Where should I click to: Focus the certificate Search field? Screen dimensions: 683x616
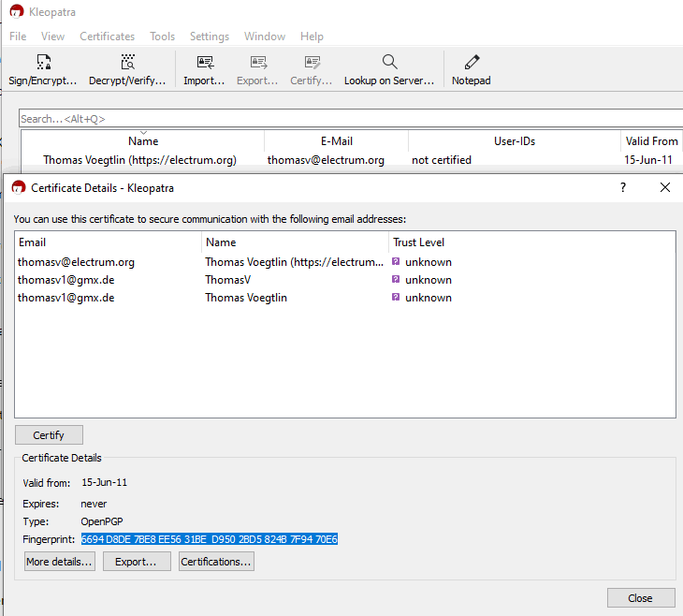[x=346, y=119]
